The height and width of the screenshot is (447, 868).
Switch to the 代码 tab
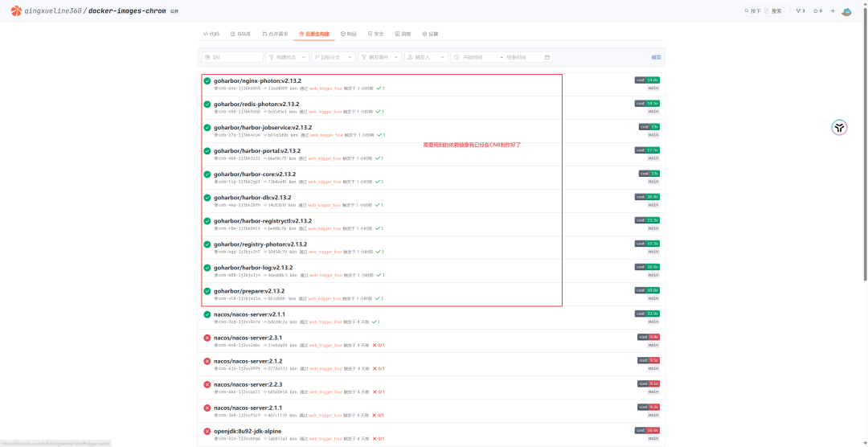(x=211, y=34)
